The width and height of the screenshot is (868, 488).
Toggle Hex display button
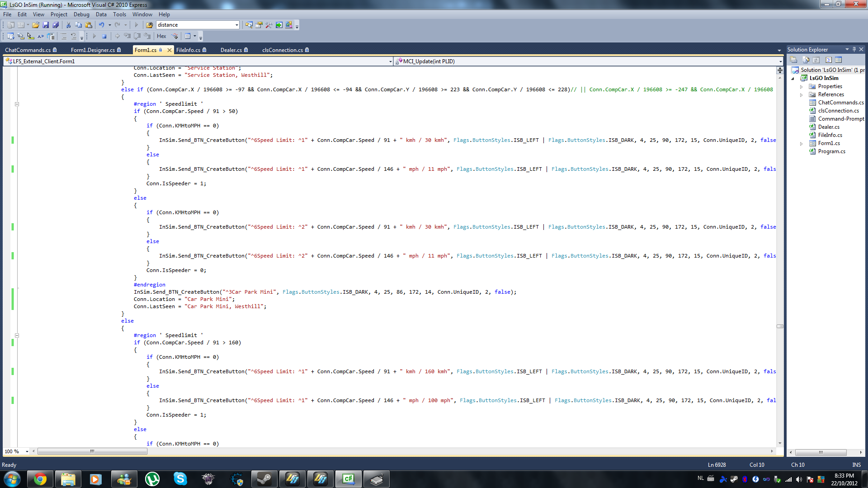point(161,36)
